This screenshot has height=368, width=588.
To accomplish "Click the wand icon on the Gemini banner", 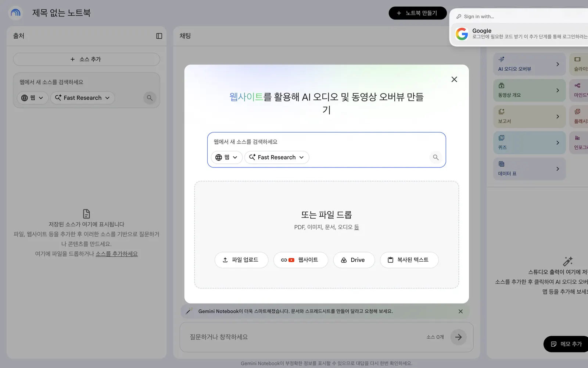I will (x=189, y=311).
